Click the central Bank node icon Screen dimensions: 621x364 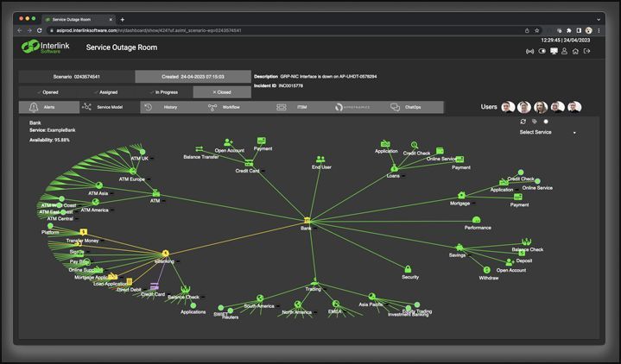[x=307, y=220]
